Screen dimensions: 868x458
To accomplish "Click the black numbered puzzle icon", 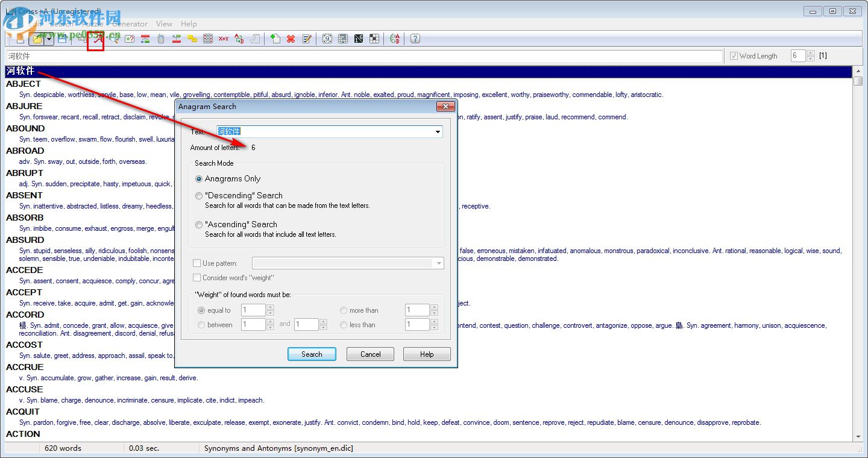I will [x=359, y=39].
